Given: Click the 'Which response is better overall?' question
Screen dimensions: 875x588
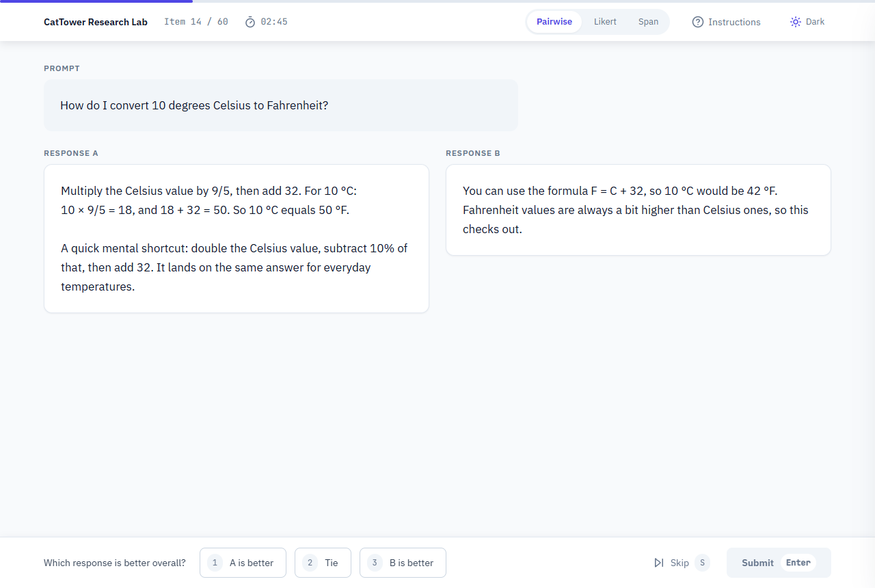Looking at the screenshot, I should pyautogui.click(x=115, y=563).
